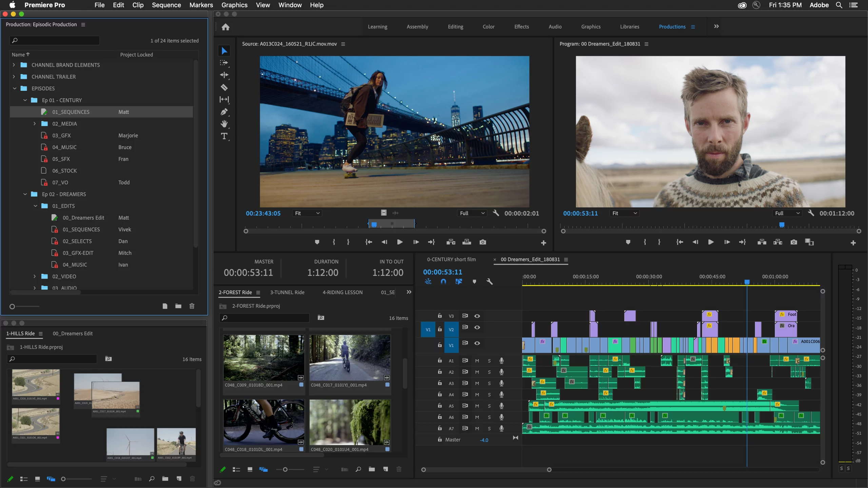Open the Color workspace tab
Image resolution: width=868 pixels, height=488 pixels.
coord(488,26)
